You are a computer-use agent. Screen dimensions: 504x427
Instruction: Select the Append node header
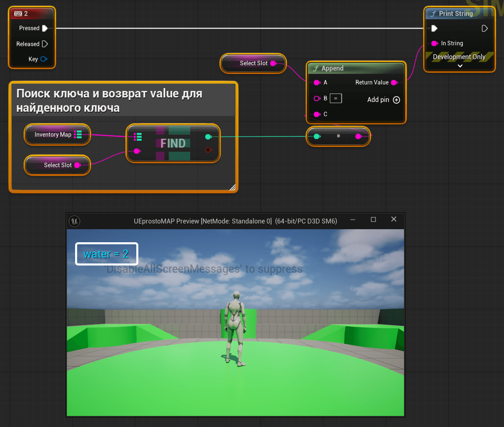coord(356,68)
